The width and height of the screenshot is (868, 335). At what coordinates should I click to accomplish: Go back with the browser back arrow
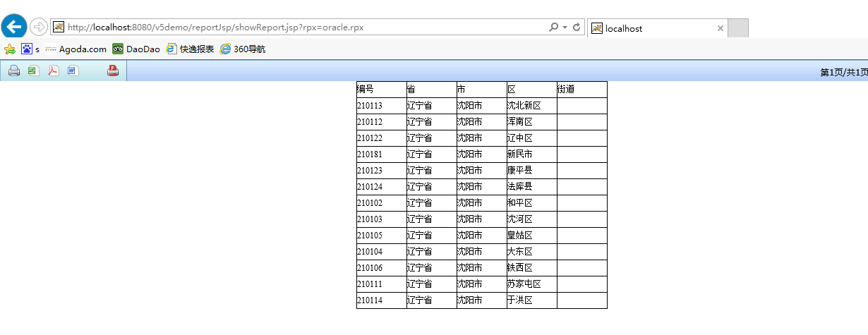(14, 28)
